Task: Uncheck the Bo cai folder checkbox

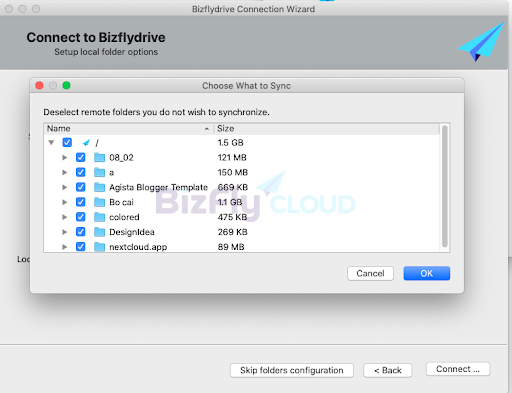Action: coord(80,202)
